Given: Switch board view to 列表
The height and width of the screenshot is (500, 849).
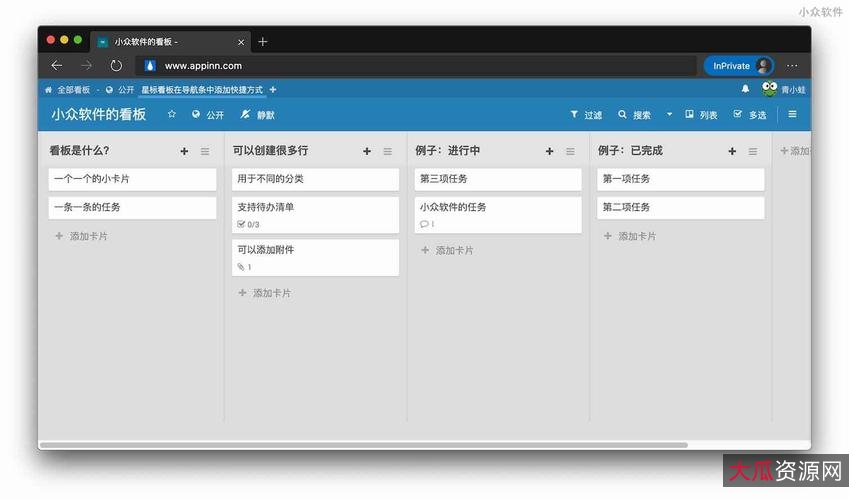Looking at the screenshot, I should click(x=701, y=114).
